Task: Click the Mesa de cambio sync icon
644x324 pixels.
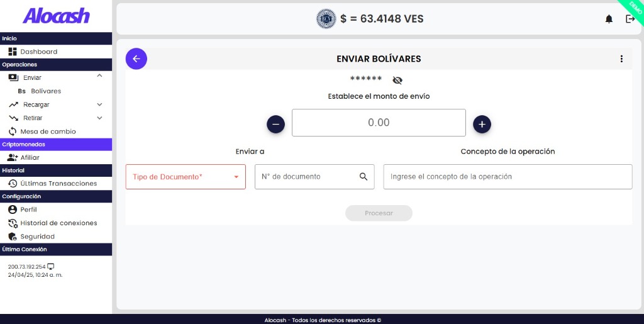Action: (x=13, y=131)
